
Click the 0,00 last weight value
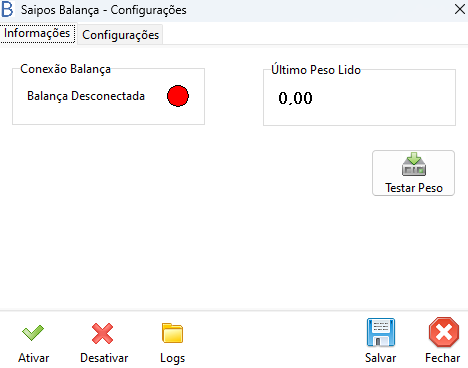tap(295, 98)
